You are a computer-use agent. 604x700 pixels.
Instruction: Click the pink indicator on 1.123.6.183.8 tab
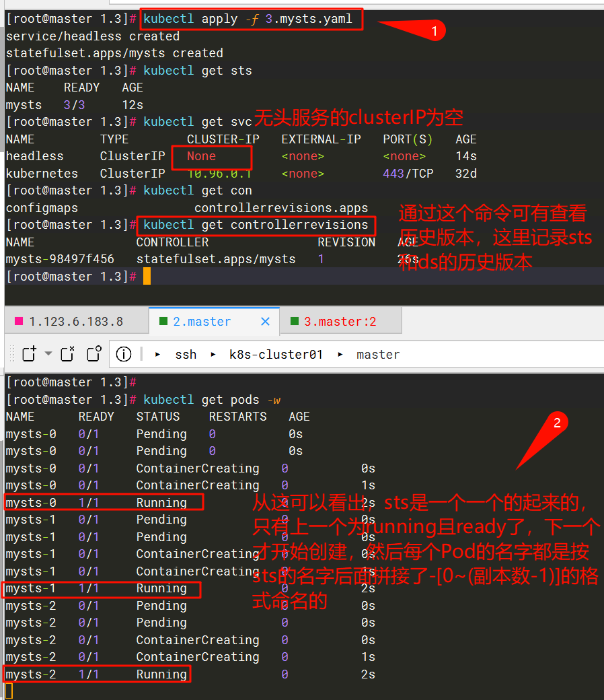pyautogui.click(x=19, y=322)
